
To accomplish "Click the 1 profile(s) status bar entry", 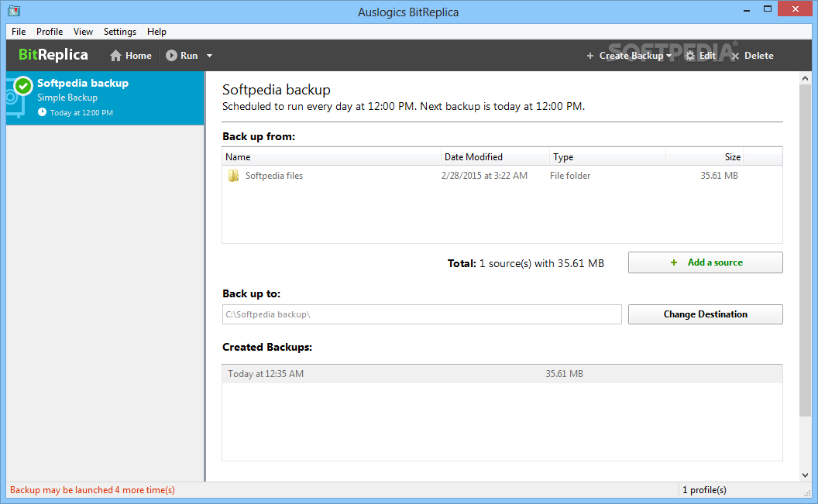I will (704, 490).
